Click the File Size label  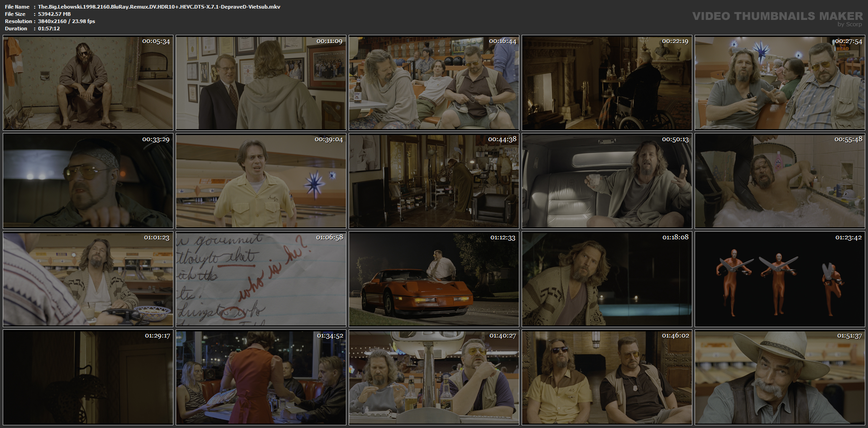point(15,14)
